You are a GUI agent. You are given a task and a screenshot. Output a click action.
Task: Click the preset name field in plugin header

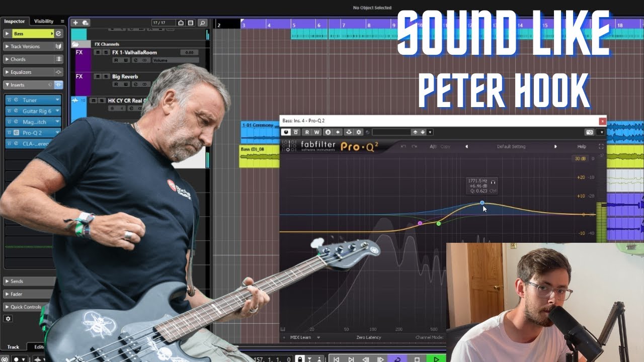pyautogui.click(x=391, y=132)
